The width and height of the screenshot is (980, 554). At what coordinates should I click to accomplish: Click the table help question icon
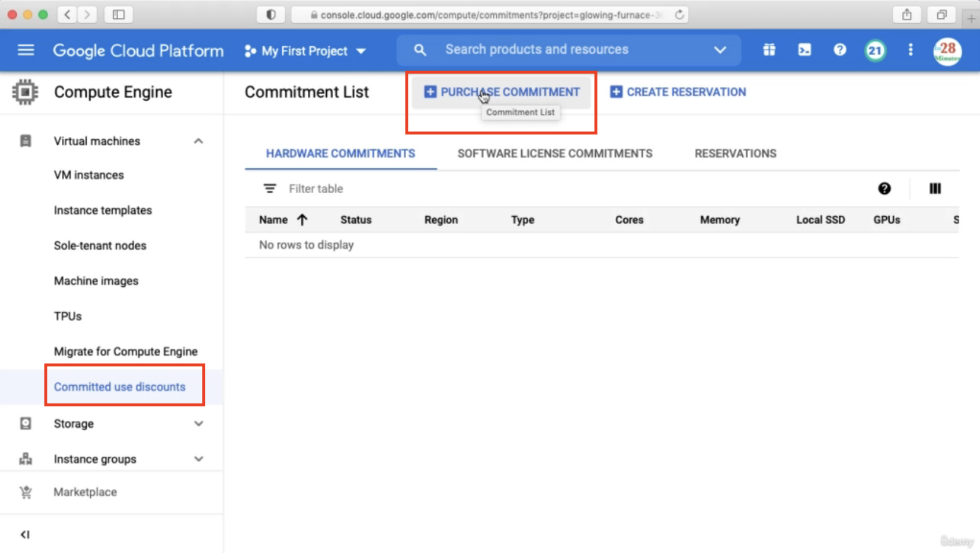[884, 189]
